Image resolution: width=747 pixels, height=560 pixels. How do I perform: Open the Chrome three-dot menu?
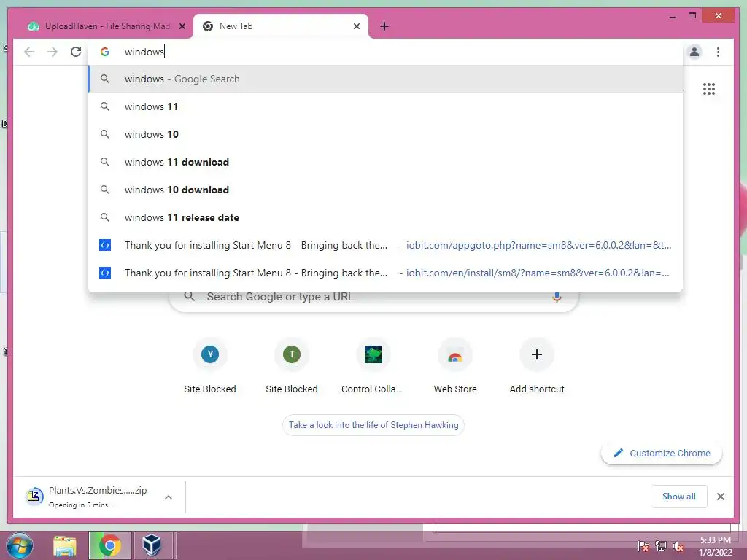tap(718, 52)
